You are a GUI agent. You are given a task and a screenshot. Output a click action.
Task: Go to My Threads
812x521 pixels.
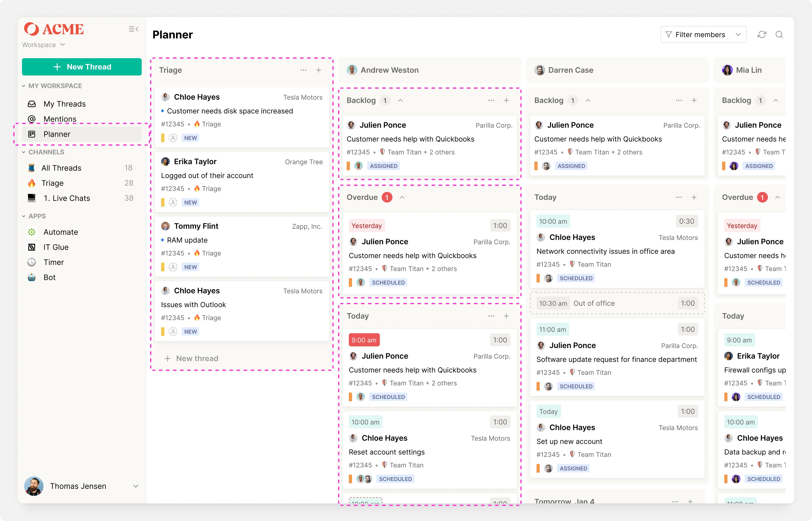64,104
